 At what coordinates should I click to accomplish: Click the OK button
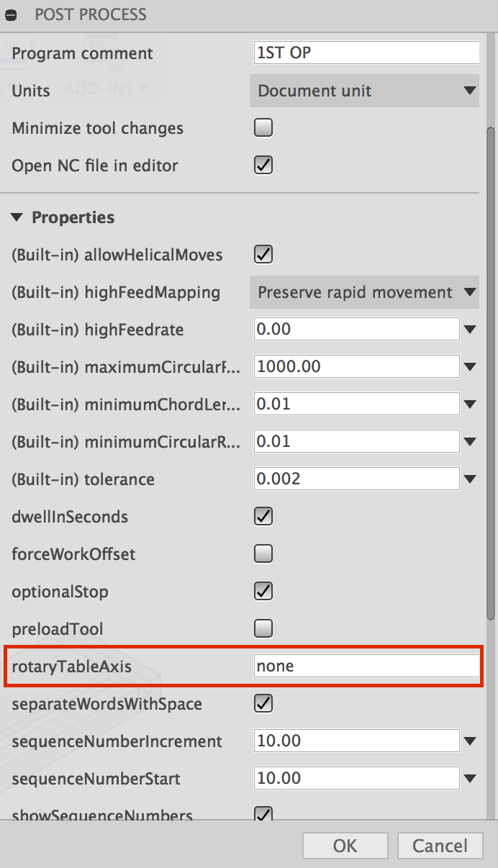point(345,846)
